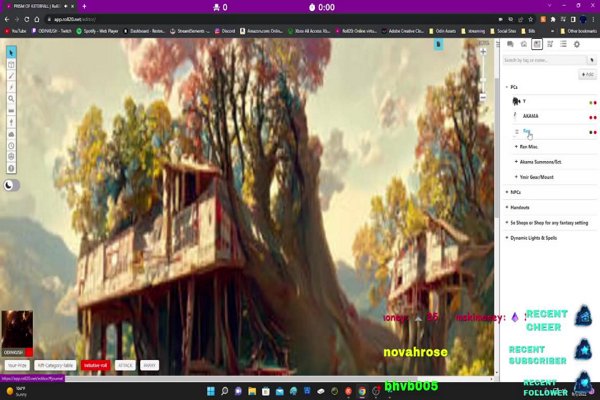The height and width of the screenshot is (400, 600).
Task: Reload the page in browser
Action: coord(27,19)
